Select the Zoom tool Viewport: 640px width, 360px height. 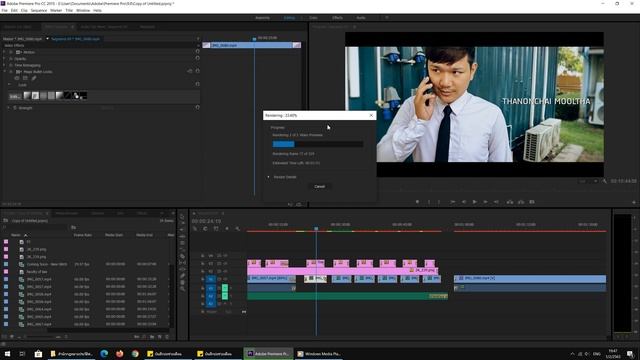click(182, 289)
